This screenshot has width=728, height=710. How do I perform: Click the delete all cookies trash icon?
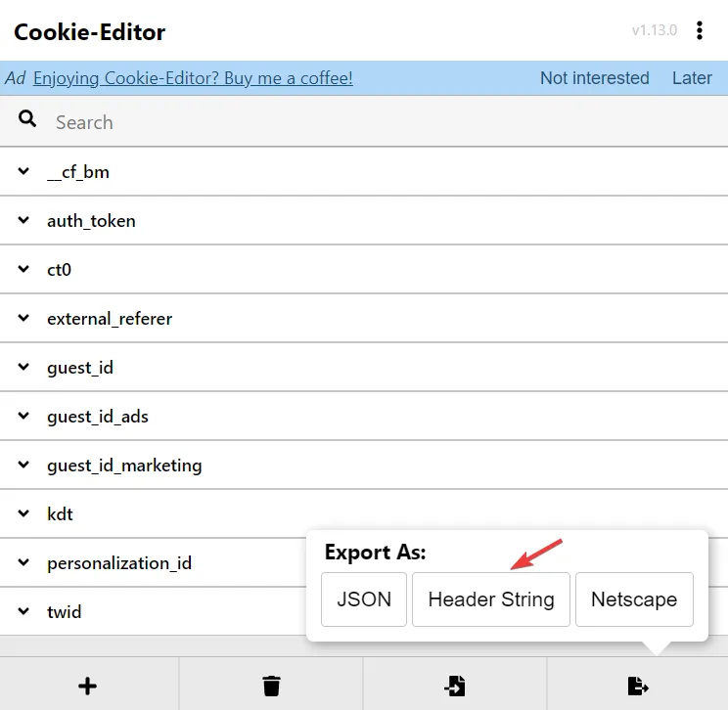pyautogui.click(x=271, y=686)
